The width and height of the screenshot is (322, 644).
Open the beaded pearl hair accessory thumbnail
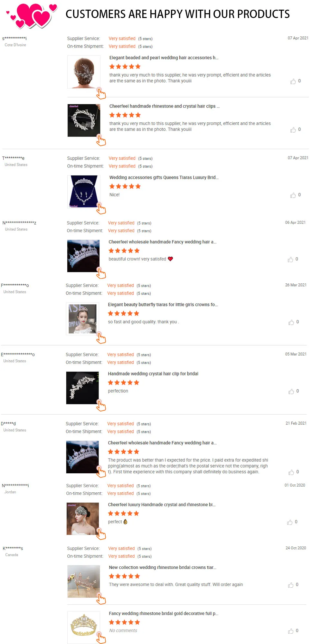coord(84,72)
